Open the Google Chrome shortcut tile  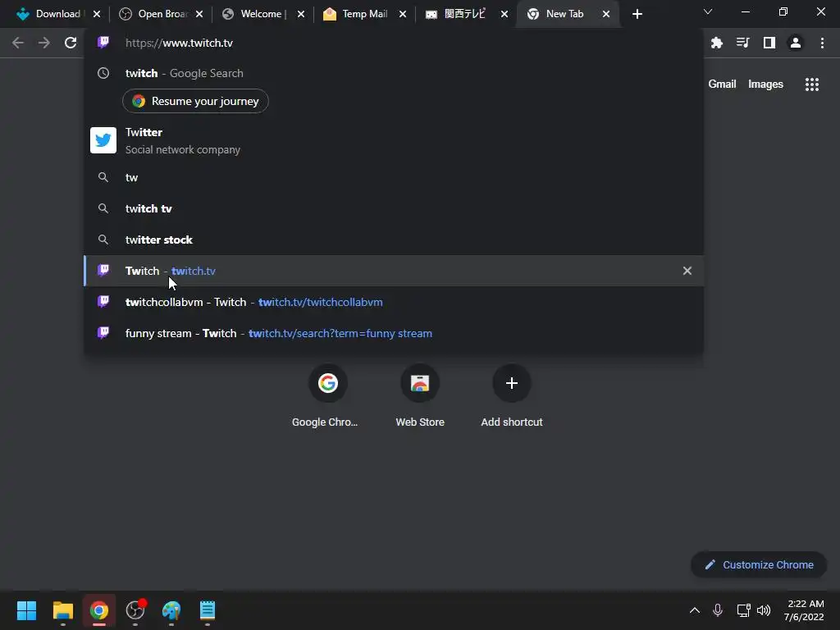327,396
